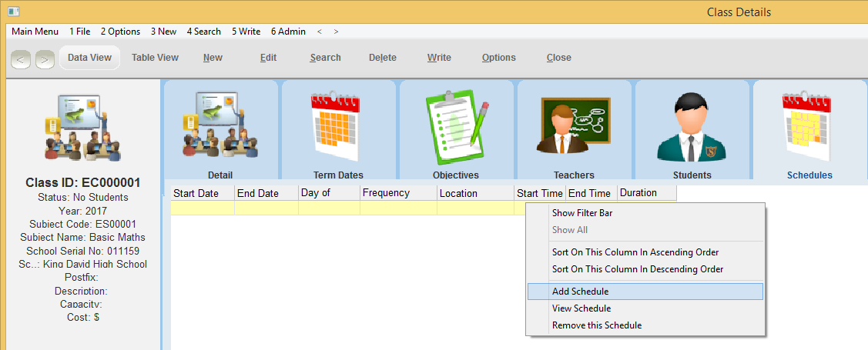868x350 pixels.
Task: Open the 4 Search menu
Action: [x=203, y=32]
